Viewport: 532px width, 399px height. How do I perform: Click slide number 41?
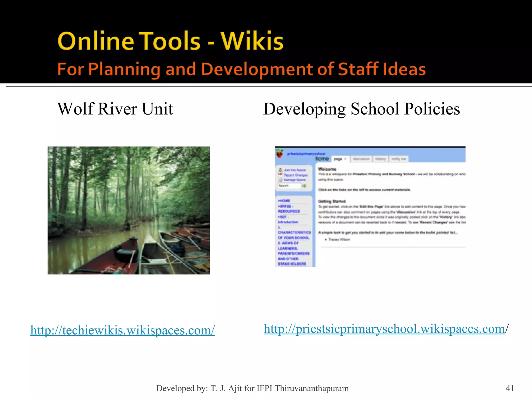click(x=510, y=388)
